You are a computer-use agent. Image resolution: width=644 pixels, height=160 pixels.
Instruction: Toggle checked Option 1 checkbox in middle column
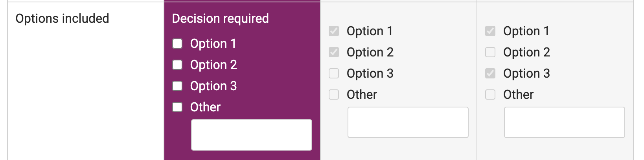coord(334,31)
